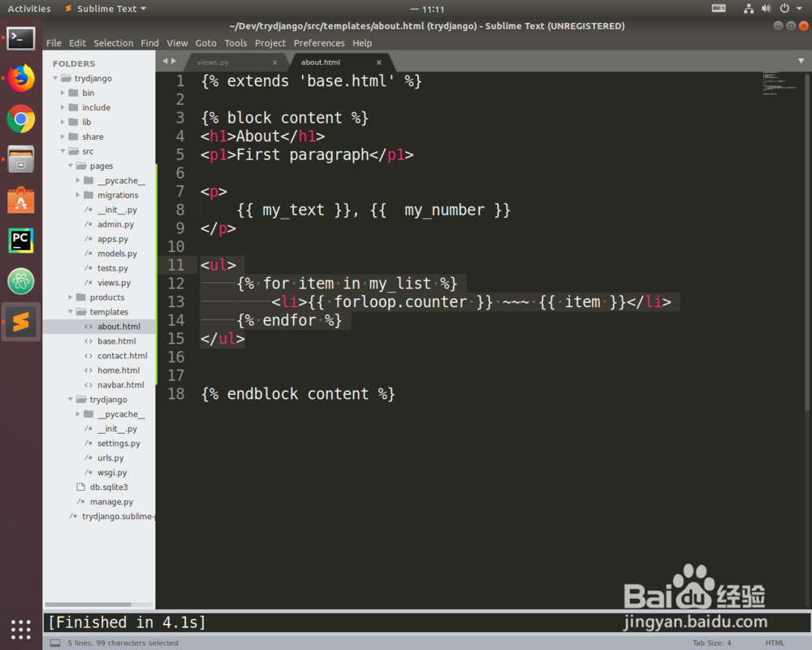The image size is (812, 650).
Task: Toggle the panel switcher icon in the status bar
Action: pos(55,643)
